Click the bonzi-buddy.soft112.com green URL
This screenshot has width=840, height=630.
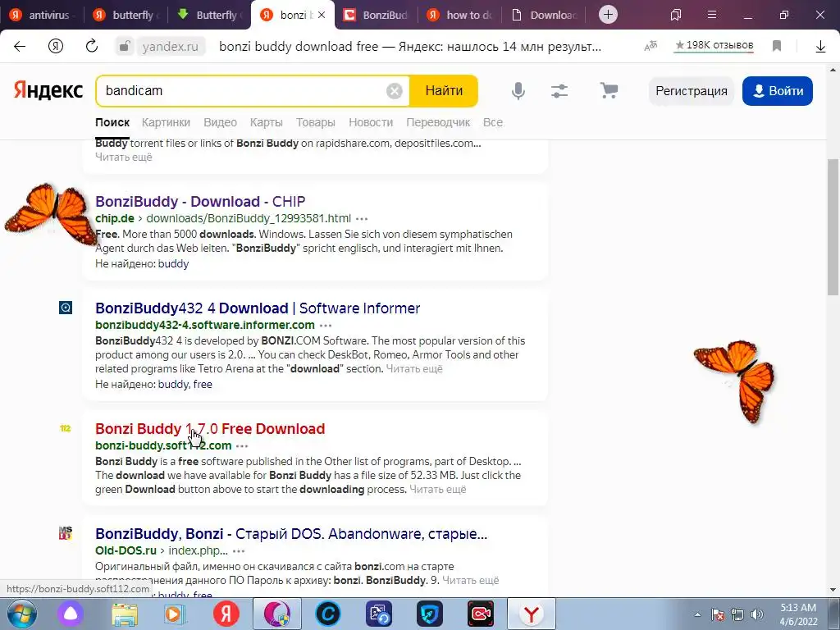pos(163,445)
